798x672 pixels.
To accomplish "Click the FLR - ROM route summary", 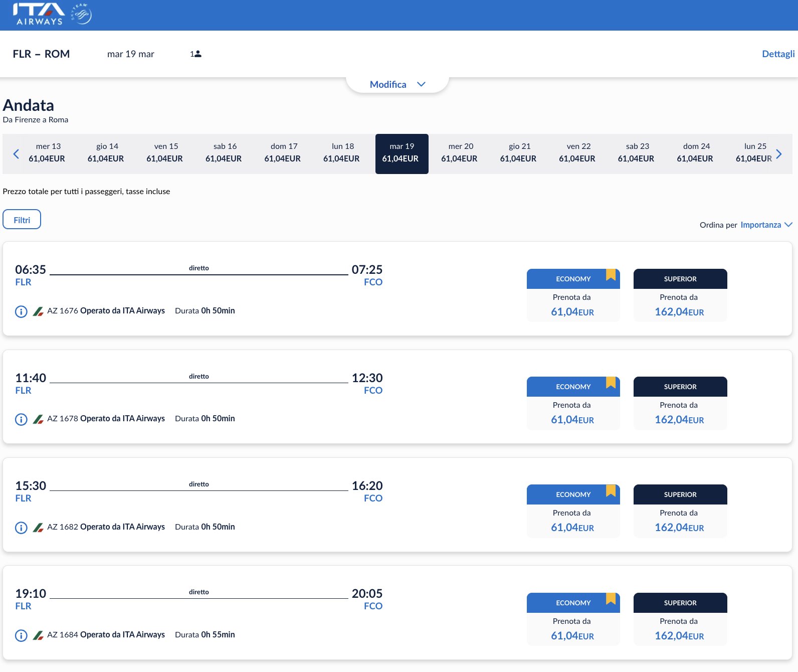I will pos(41,54).
